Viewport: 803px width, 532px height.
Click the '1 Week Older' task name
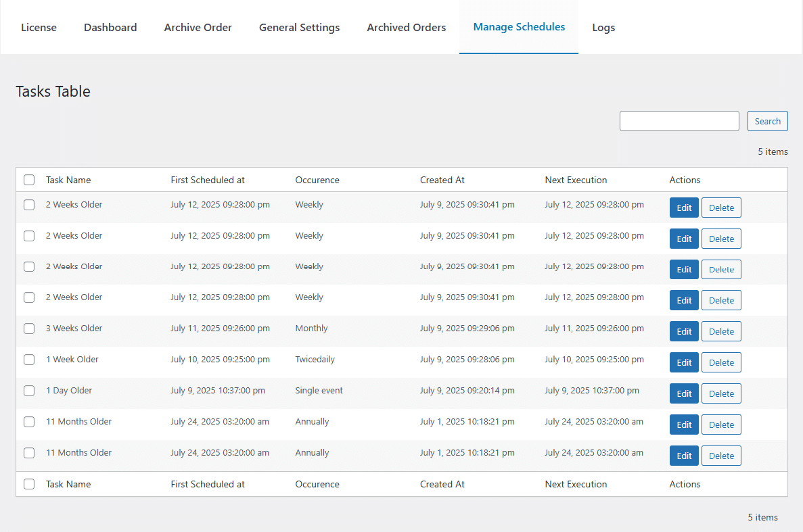(72, 360)
